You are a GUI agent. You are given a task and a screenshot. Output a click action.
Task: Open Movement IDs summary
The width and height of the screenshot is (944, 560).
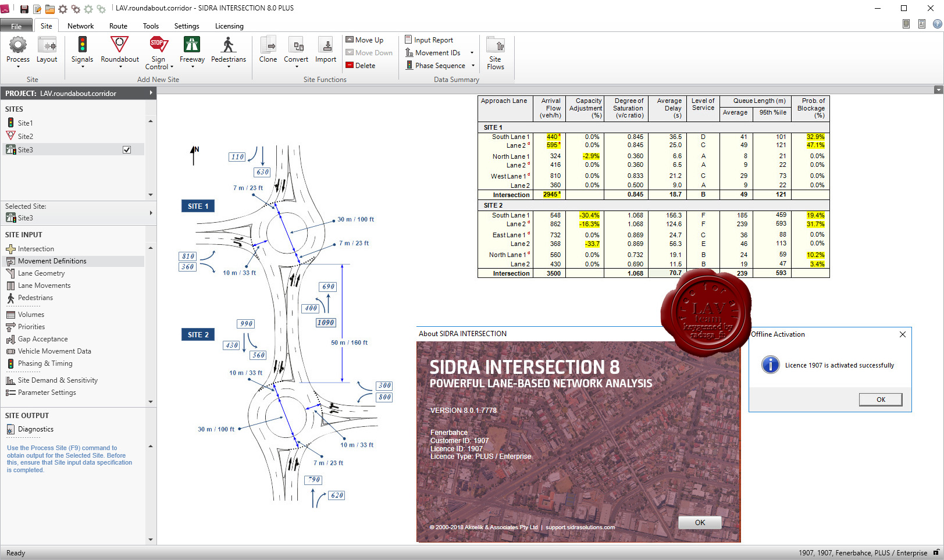click(x=433, y=53)
